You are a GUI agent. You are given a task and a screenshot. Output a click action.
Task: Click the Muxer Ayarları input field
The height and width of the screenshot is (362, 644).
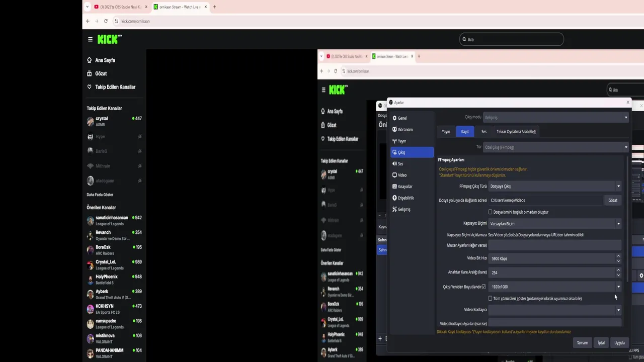(555, 245)
